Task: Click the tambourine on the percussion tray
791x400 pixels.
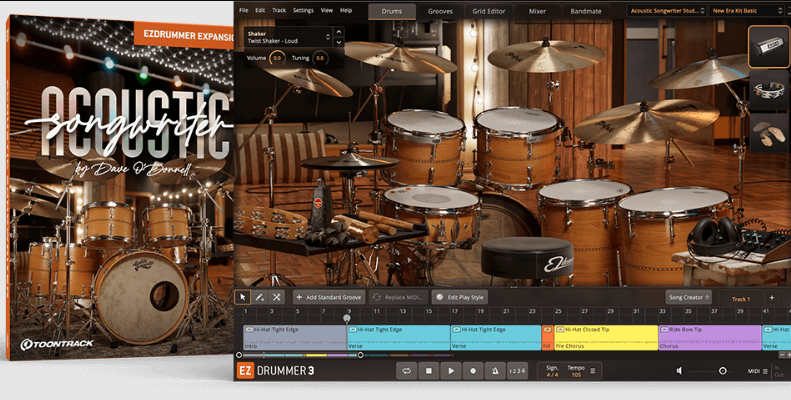Action: tap(270, 222)
